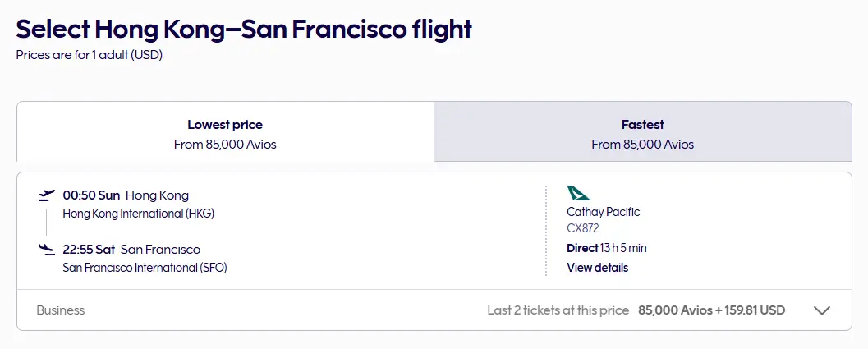Switch to the Lowest price tab
868x349 pixels.
tap(225, 132)
